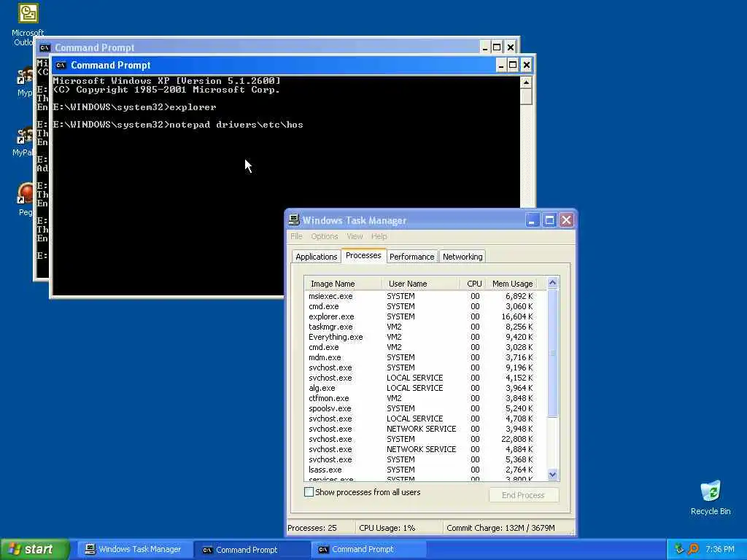Click process list scroll down arrow
This screenshot has height=560, width=747.
tap(553, 474)
